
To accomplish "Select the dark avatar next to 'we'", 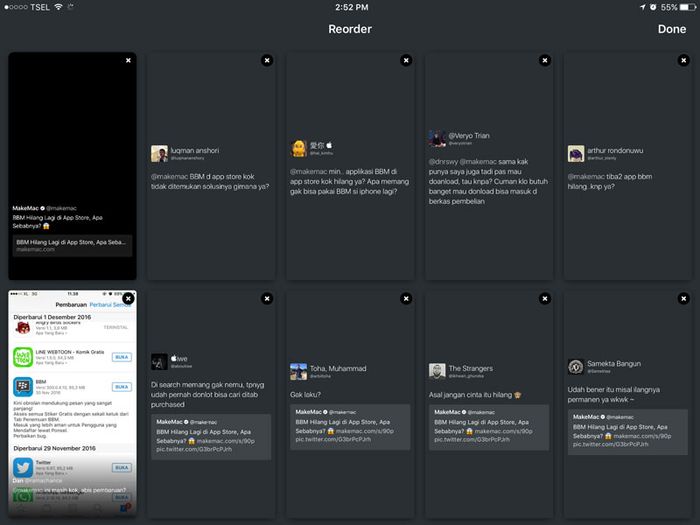I will click(x=159, y=362).
